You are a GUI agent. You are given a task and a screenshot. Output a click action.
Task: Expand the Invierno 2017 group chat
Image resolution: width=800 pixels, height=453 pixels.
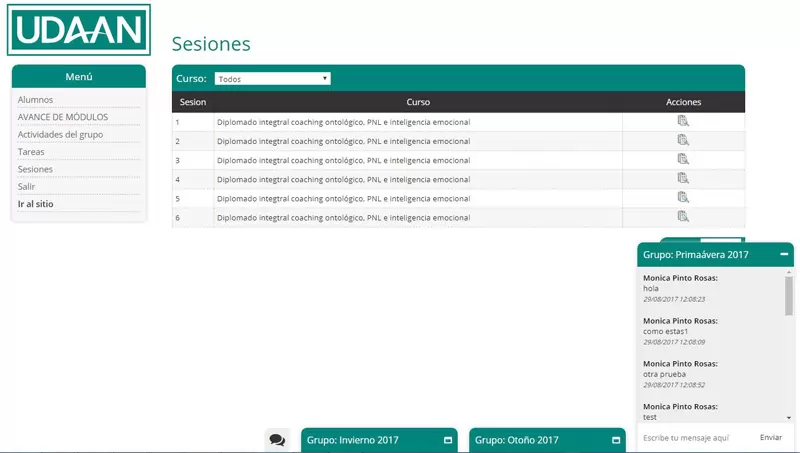point(448,440)
